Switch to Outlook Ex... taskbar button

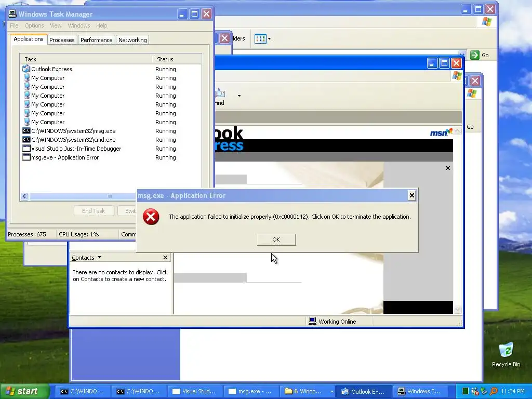tap(364, 391)
